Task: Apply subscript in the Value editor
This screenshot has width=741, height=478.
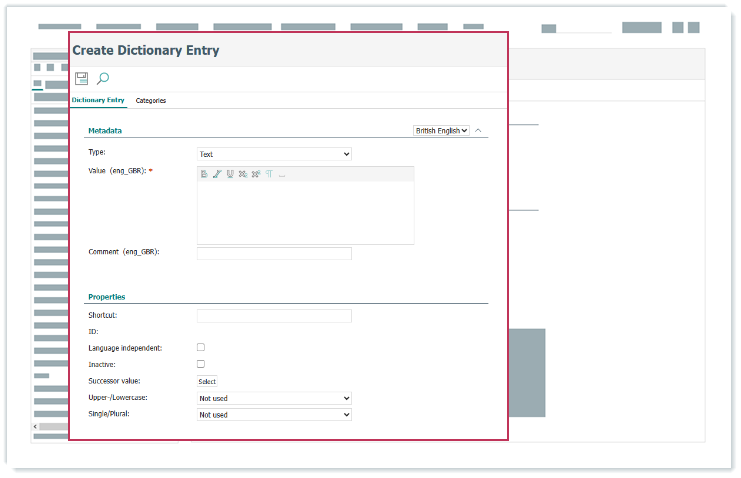Action: tap(243, 174)
